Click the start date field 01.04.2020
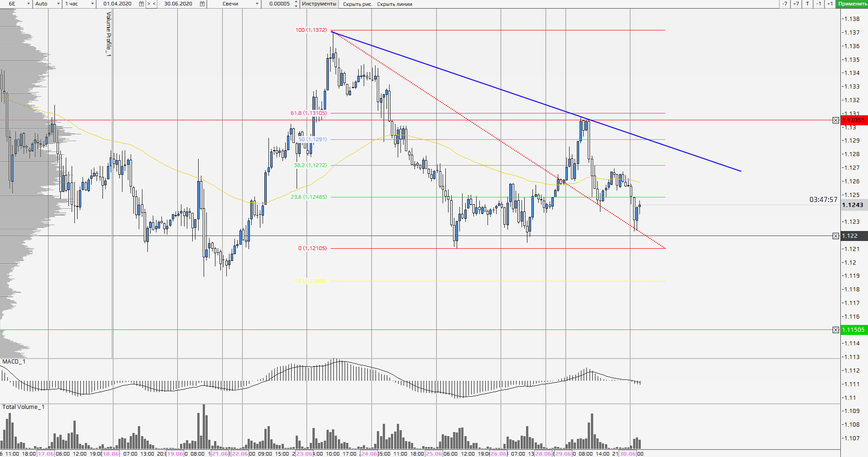The height and width of the screenshot is (457, 868). click(x=117, y=4)
